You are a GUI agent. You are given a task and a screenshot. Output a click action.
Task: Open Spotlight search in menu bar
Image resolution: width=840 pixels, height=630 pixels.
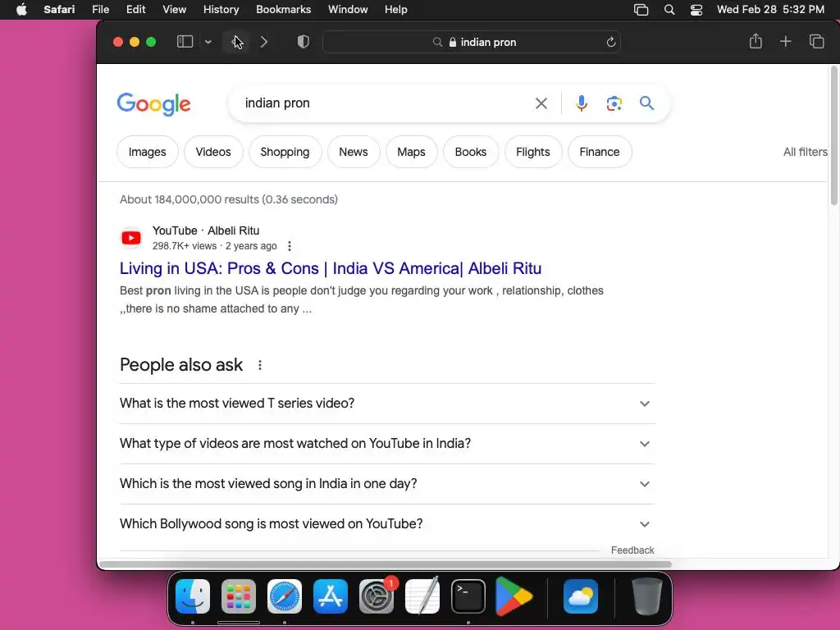669,10
